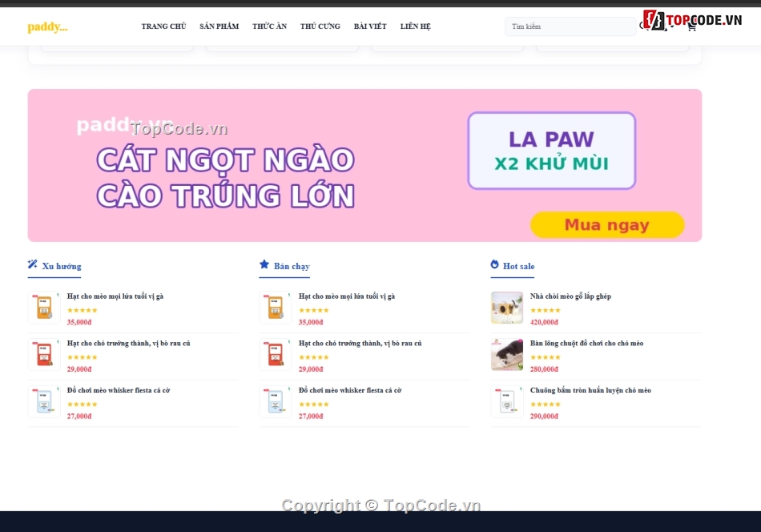Click the star icon beside Bán chạy

pyautogui.click(x=264, y=264)
